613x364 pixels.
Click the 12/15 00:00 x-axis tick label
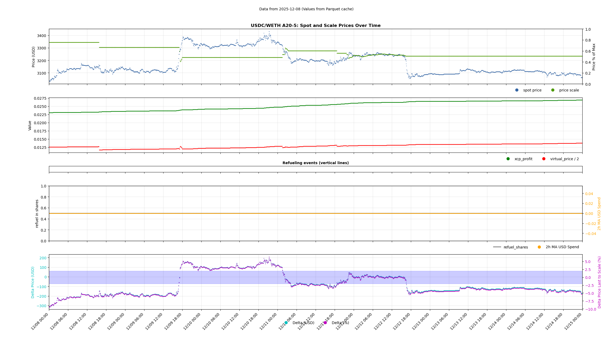[x=573, y=321]
